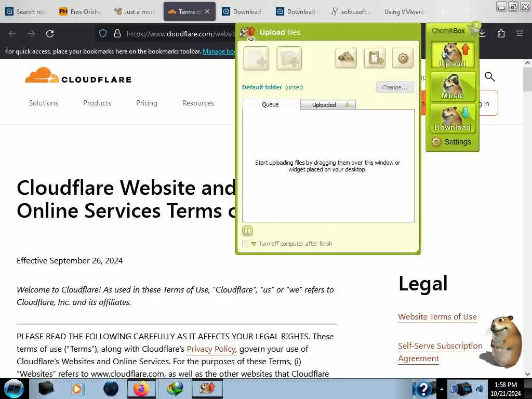Switch to the Just a moment tab

pos(135,12)
